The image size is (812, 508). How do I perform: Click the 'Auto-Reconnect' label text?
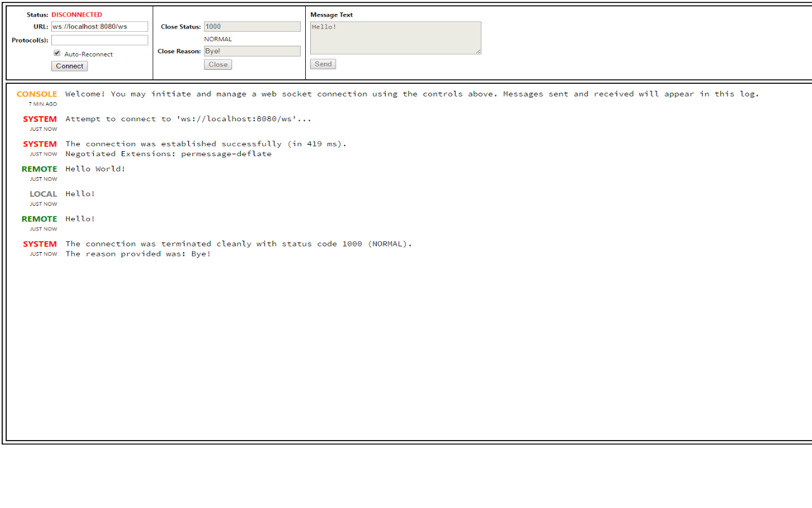click(x=88, y=55)
